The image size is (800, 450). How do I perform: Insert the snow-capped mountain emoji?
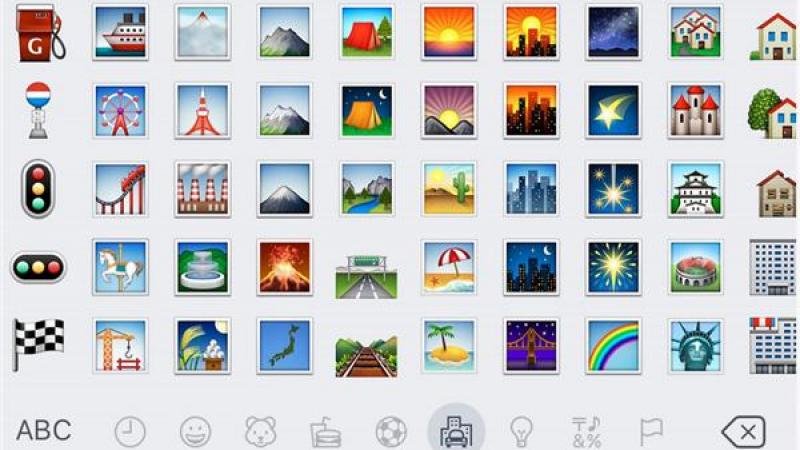point(285,111)
